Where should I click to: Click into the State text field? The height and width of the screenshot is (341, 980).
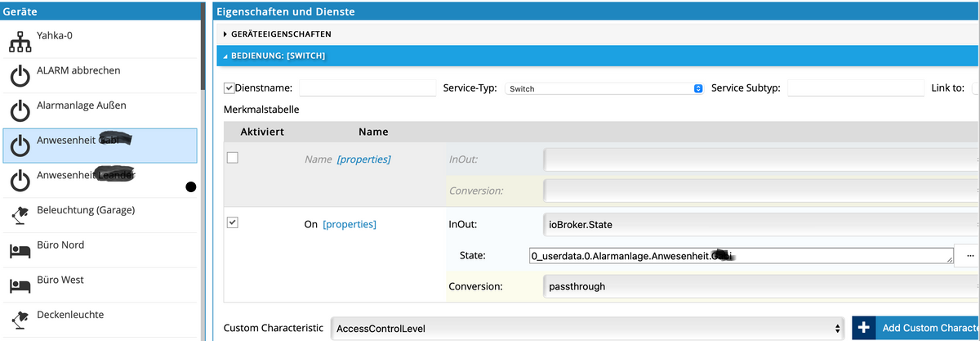(740, 256)
